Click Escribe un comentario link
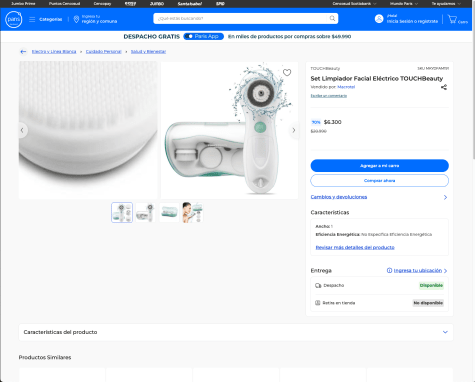 (x=329, y=96)
